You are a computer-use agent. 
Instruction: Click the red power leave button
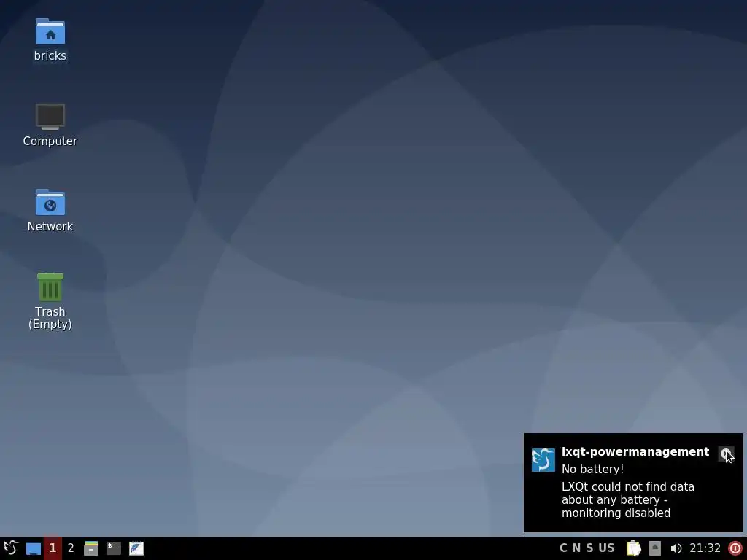click(x=735, y=548)
